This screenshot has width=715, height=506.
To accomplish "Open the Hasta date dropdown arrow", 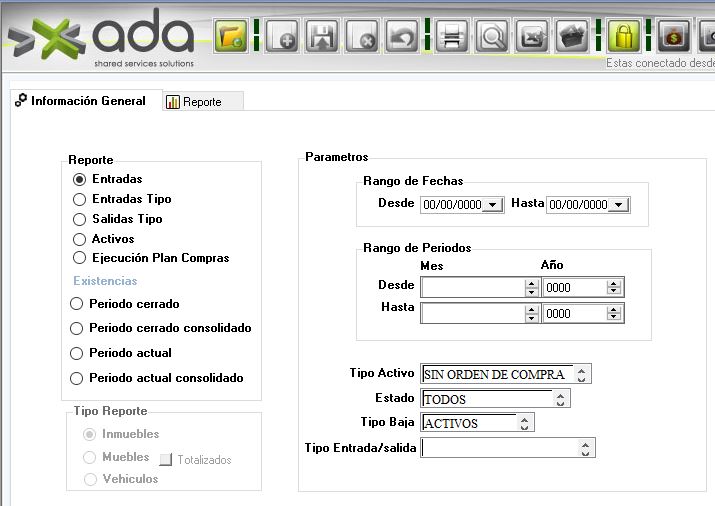I will coord(618,205).
